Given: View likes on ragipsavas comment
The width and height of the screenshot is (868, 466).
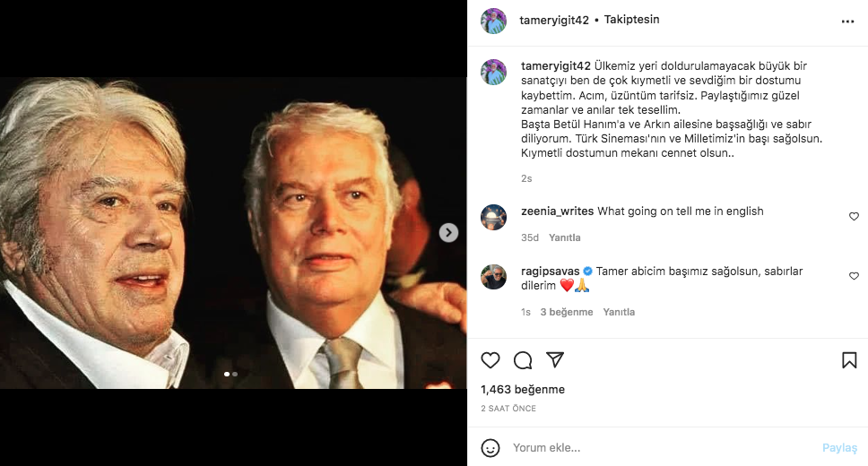Looking at the screenshot, I should click(567, 312).
